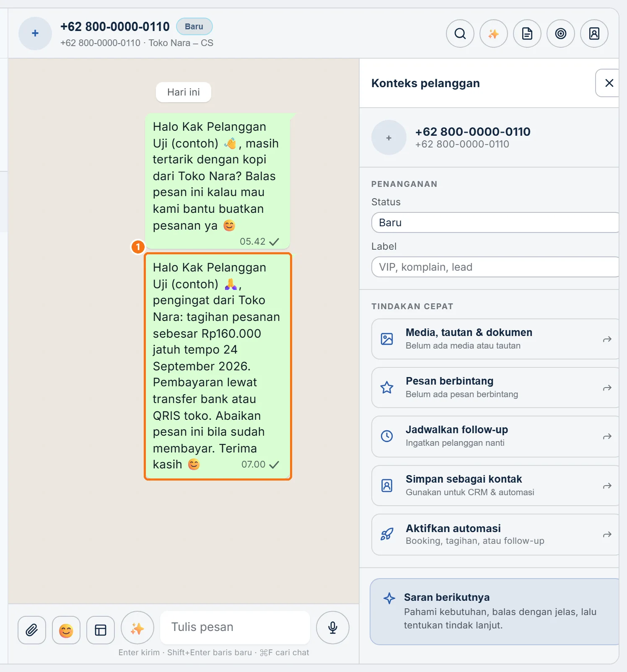Image resolution: width=627 pixels, height=672 pixels.
Task: Click Aktifkan automasi action
Action: point(495,535)
